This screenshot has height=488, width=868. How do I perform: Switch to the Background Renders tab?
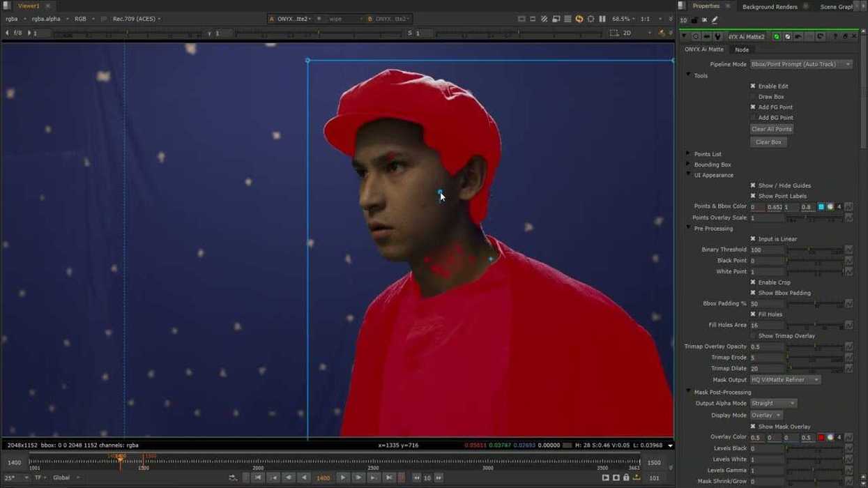770,6
